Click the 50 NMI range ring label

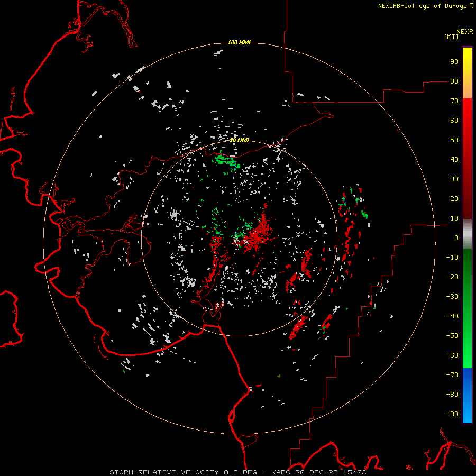[239, 140]
